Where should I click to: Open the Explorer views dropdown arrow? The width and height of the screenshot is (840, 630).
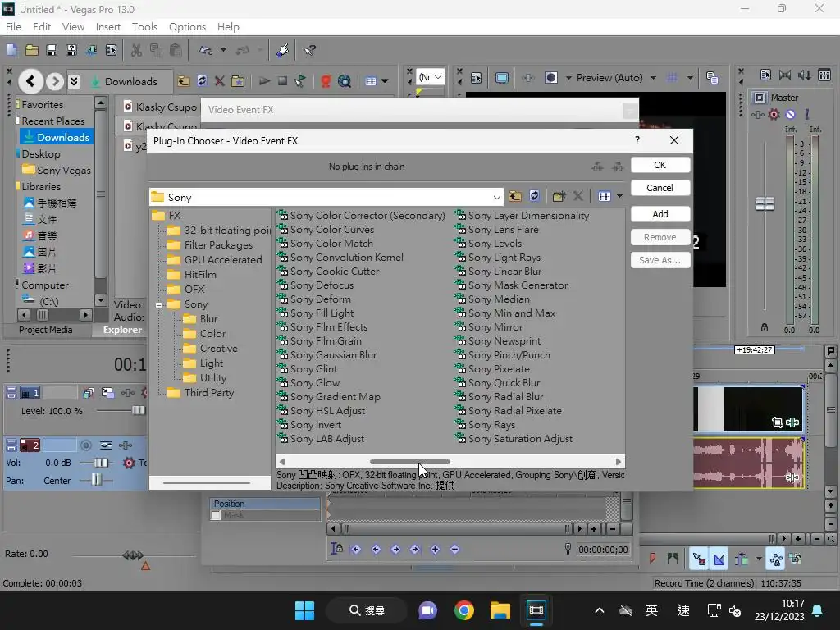[385, 81]
